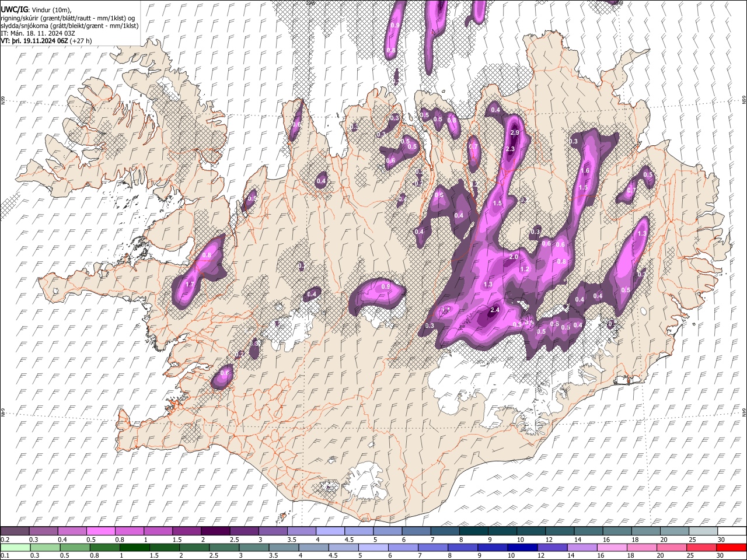
Task: Select the valid time line 'VT: þri. 19.11.2024 06Z'
Action: coord(34,41)
